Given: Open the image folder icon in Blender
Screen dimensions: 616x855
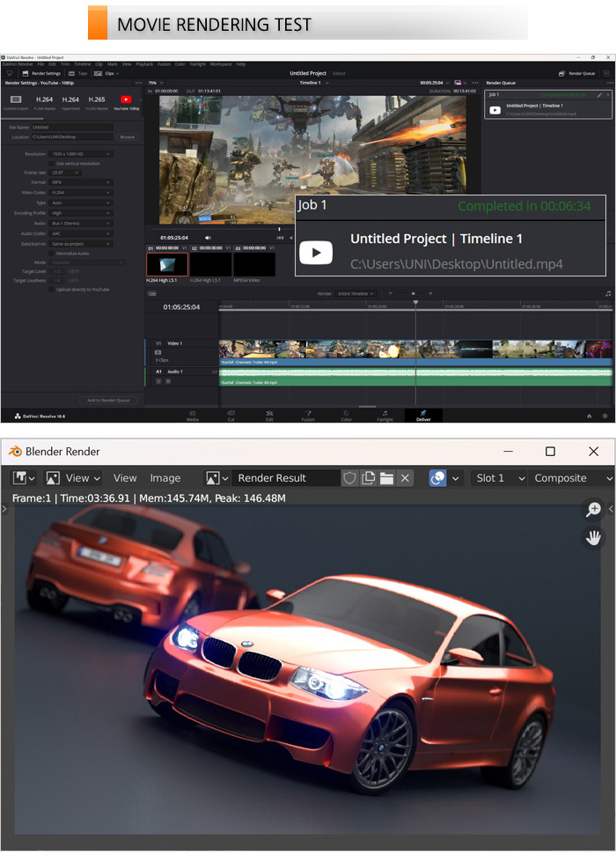Looking at the screenshot, I should pos(386,478).
